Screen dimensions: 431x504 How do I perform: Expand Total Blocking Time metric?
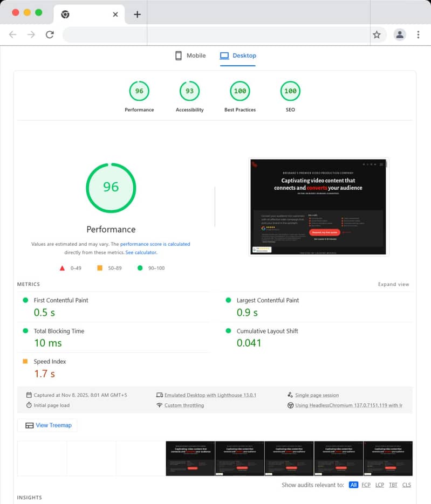(x=113, y=337)
